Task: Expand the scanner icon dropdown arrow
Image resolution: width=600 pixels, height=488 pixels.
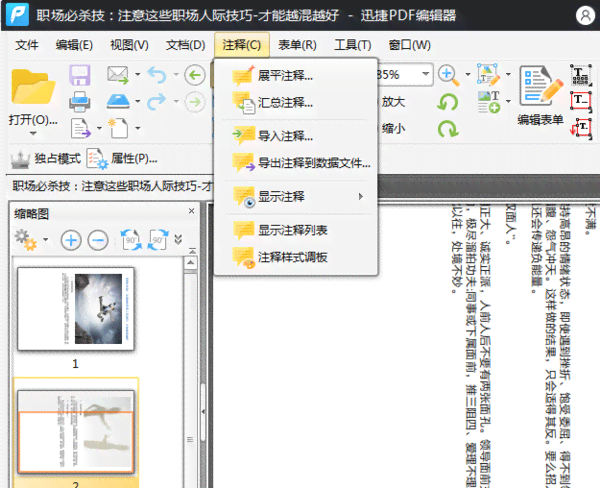Action: (x=138, y=101)
